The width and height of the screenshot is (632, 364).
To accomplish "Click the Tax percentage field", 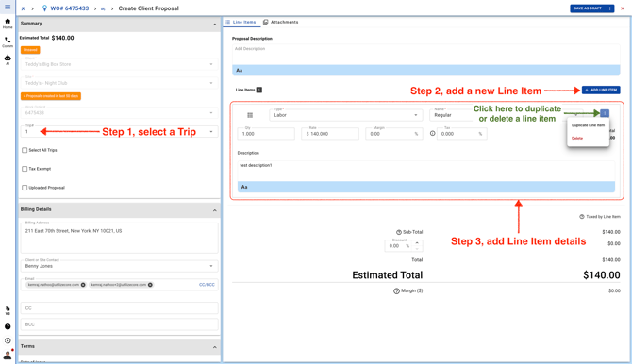I will click(461, 134).
